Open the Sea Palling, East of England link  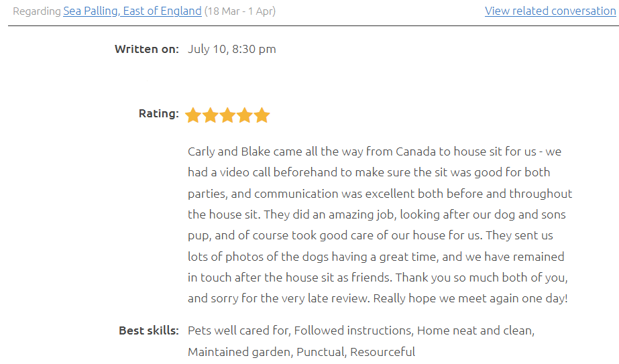132,11
